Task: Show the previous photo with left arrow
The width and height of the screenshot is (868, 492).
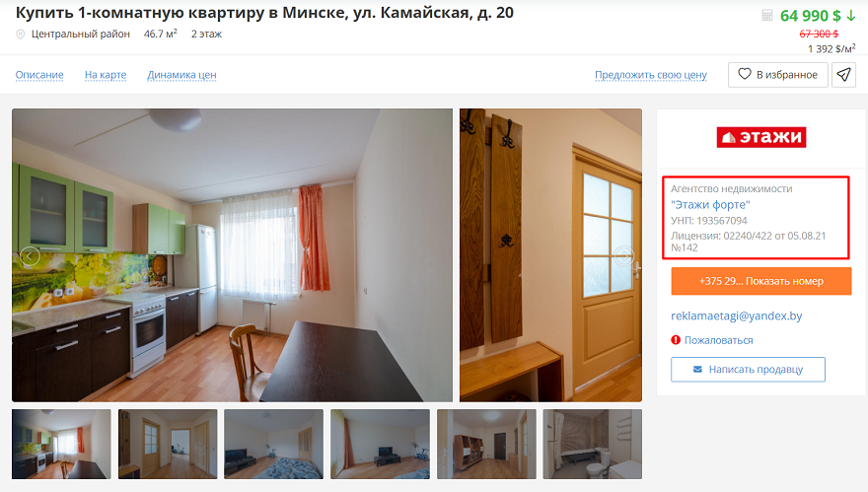Action: coord(30,255)
